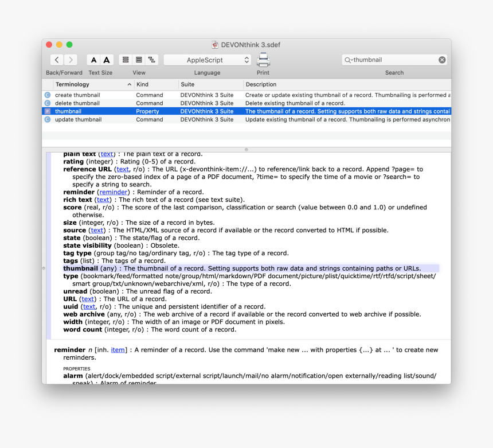Open the AppleScript language dropdown
Image resolution: width=493 pixels, height=448 pixels.
[x=208, y=60]
